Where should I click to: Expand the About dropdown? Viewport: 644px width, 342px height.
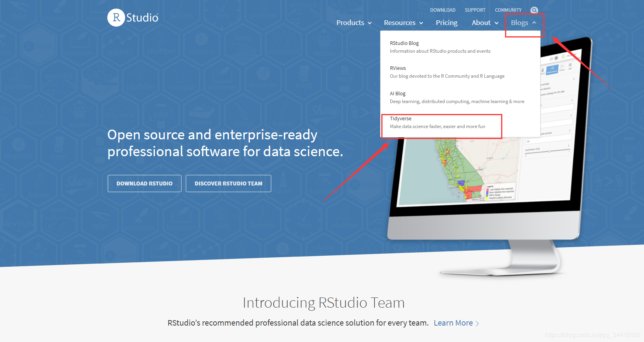click(485, 23)
